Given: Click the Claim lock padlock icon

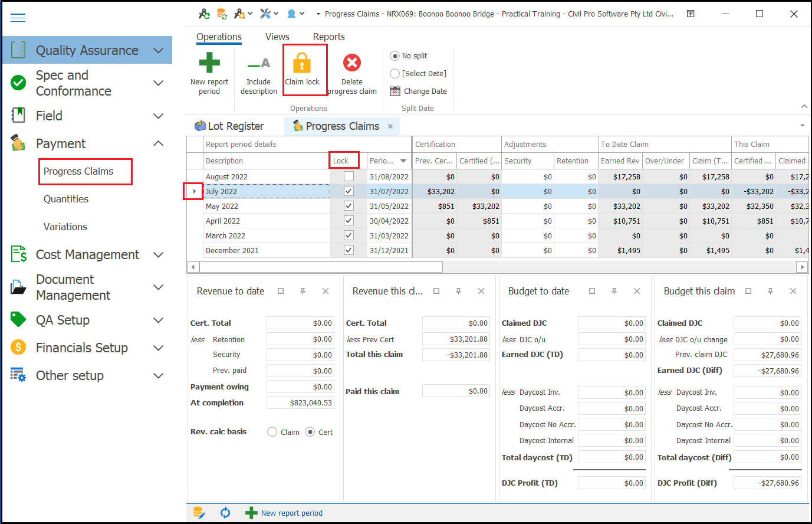Looking at the screenshot, I should (302, 63).
